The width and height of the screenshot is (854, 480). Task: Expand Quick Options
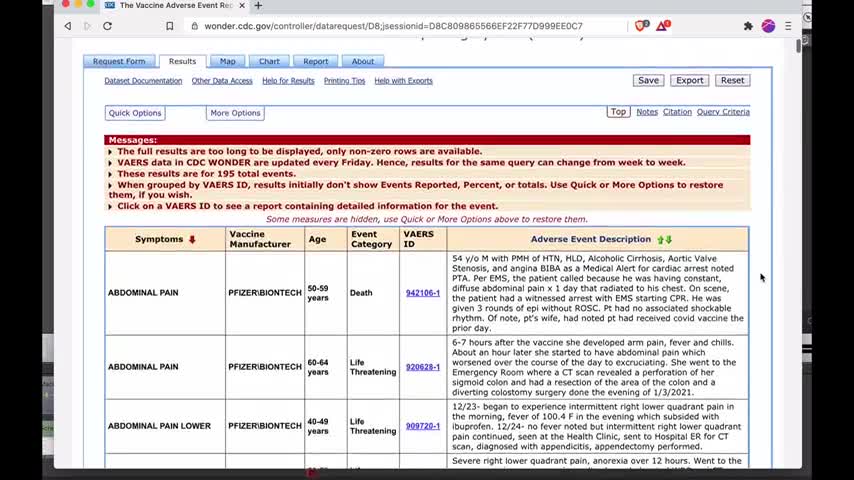point(135,113)
